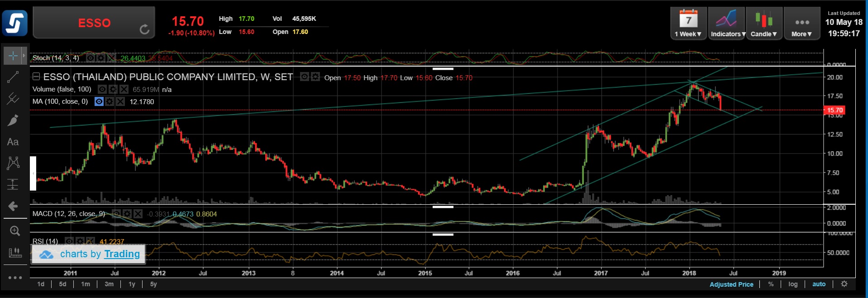Open the Candle chart type dropdown
Image resolution: width=868 pixels, height=298 pixels.
[x=764, y=24]
